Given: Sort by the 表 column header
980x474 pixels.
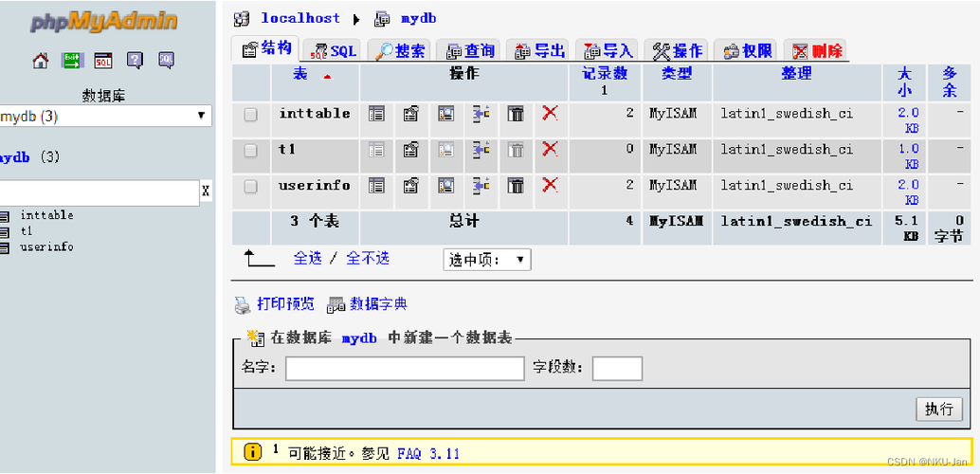Looking at the screenshot, I should (x=300, y=74).
